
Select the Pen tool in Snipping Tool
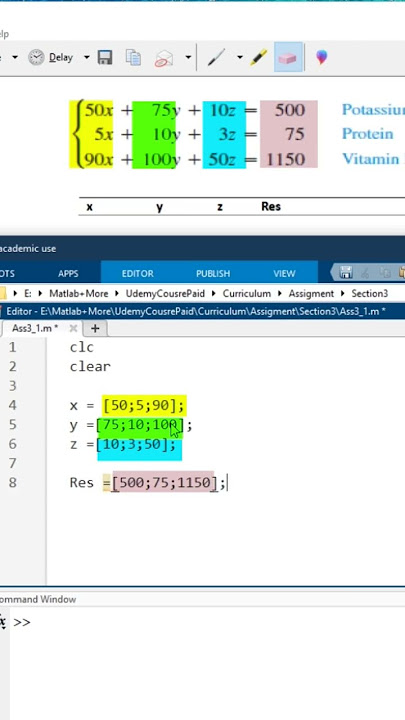[216, 57]
